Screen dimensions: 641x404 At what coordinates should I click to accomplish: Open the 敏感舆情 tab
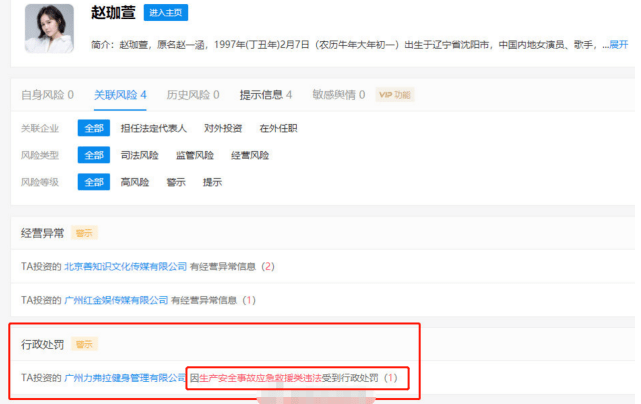[x=339, y=95]
